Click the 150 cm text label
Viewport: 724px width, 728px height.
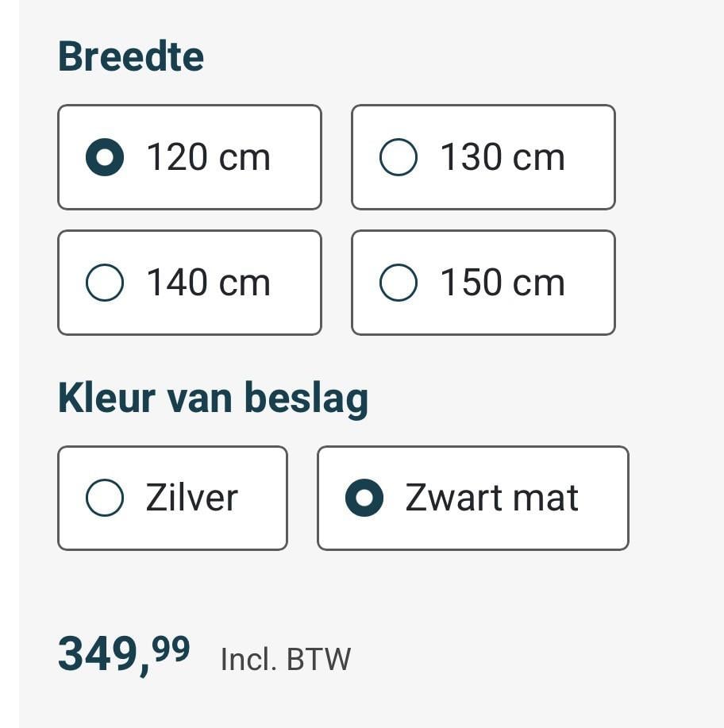coord(500,282)
